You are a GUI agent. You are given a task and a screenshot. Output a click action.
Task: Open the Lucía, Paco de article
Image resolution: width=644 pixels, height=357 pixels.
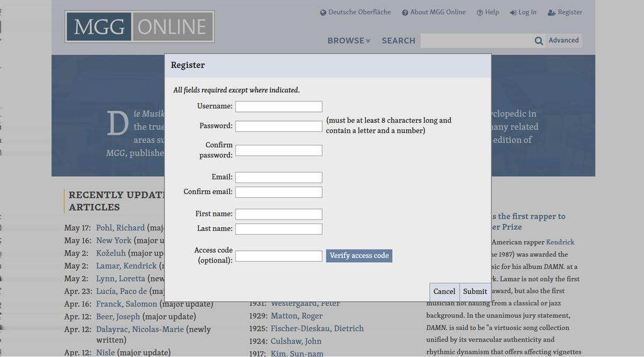click(x=121, y=292)
